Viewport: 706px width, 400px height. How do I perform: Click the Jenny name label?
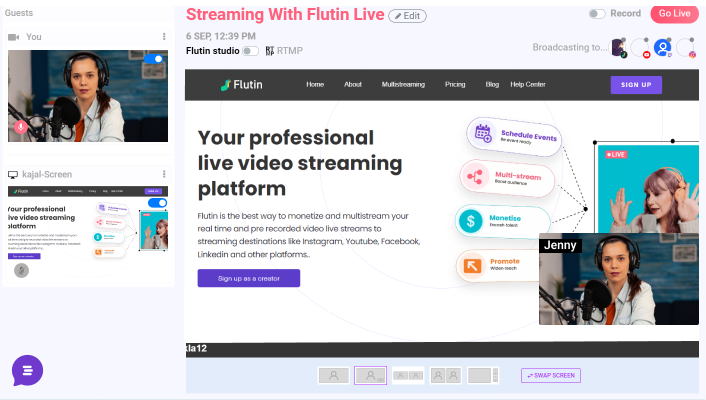click(560, 245)
